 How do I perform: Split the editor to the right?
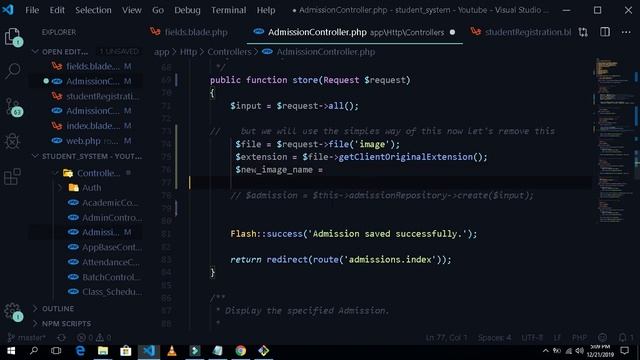(x=605, y=32)
